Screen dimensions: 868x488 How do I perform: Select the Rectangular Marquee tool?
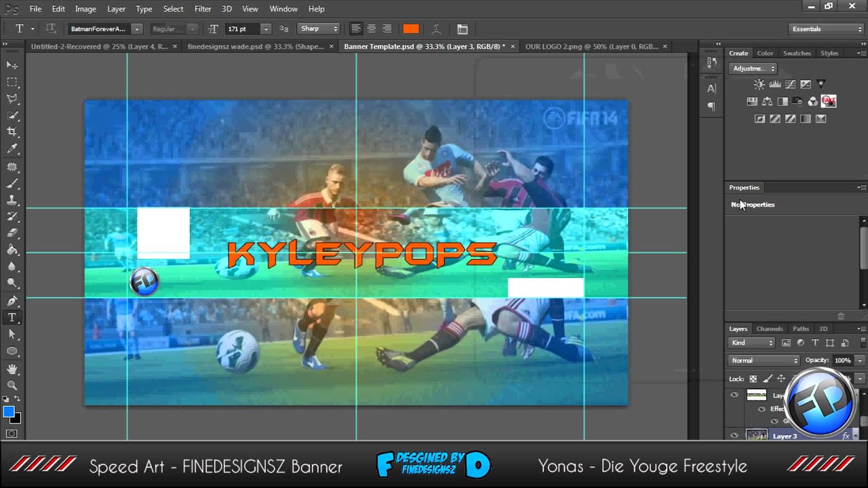point(12,82)
